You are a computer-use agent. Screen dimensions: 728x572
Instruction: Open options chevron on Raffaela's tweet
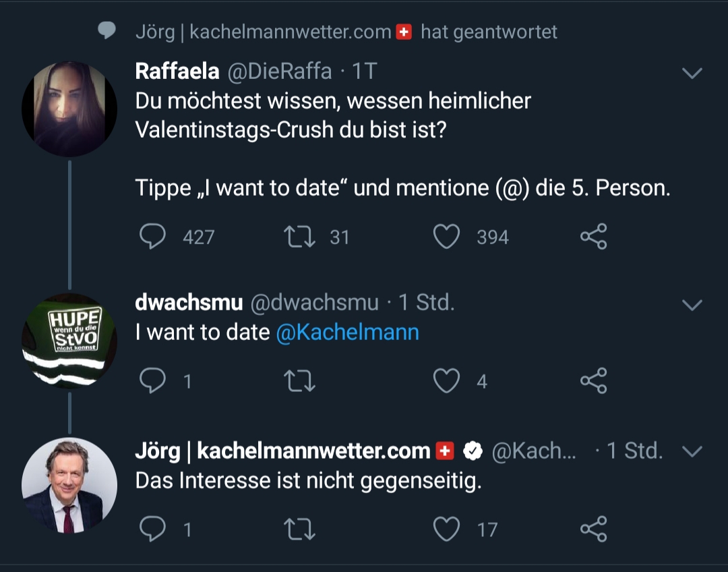click(692, 73)
